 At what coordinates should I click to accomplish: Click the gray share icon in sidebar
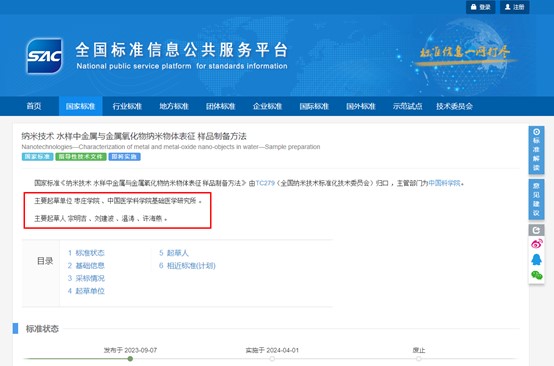(x=536, y=230)
